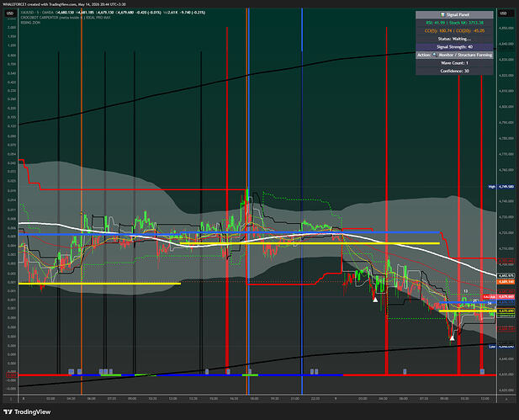Click the 'Signal Strength: 40' row
This screenshot has width=519, height=420.
(x=454, y=46)
